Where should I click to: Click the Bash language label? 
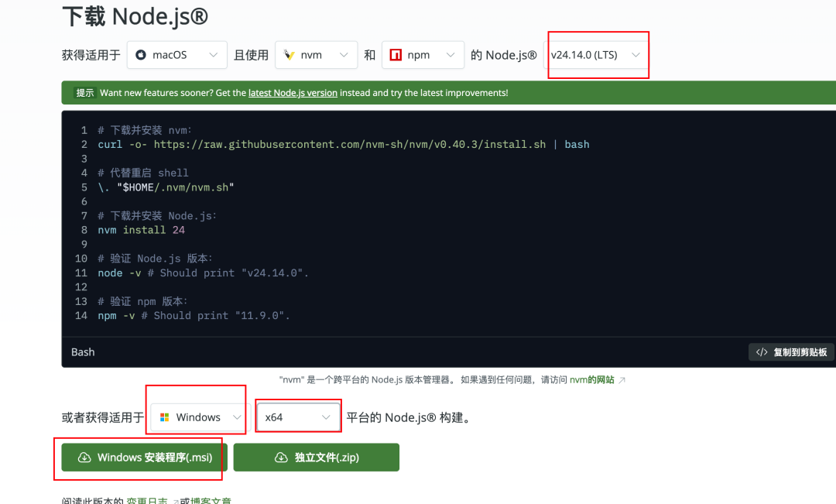coord(83,352)
